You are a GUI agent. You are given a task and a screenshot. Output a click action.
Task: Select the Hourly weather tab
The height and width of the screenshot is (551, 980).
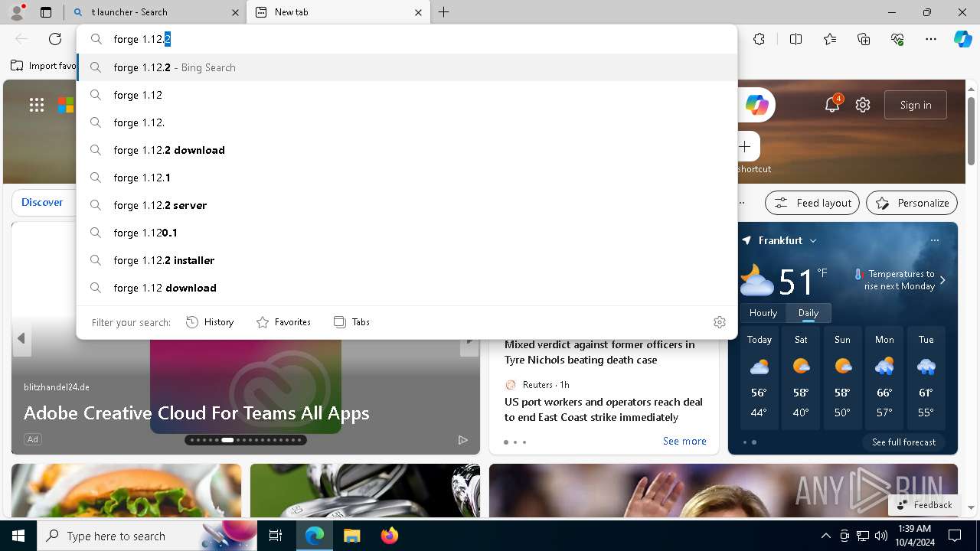pos(763,313)
